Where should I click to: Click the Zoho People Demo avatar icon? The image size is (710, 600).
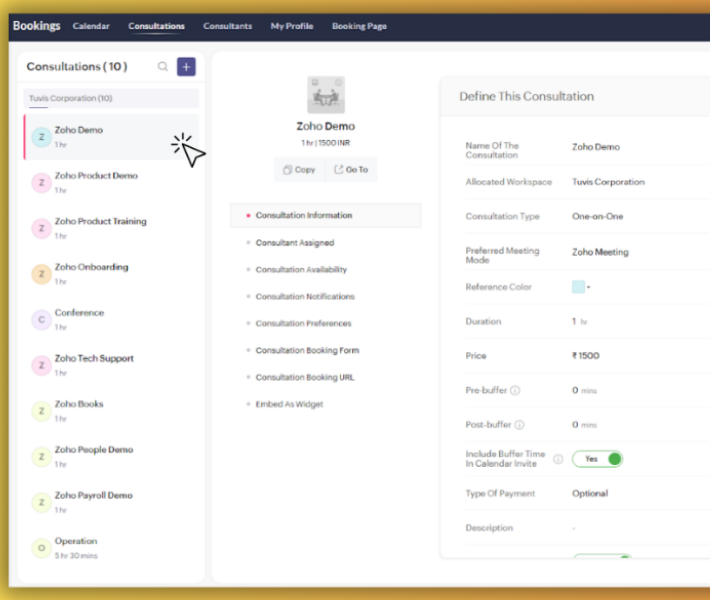click(41, 457)
